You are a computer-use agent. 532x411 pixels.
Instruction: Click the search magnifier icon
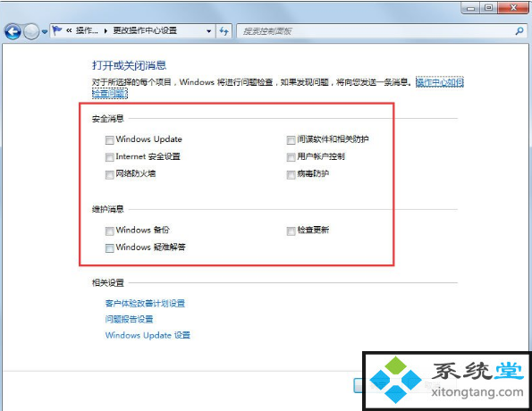pos(519,31)
